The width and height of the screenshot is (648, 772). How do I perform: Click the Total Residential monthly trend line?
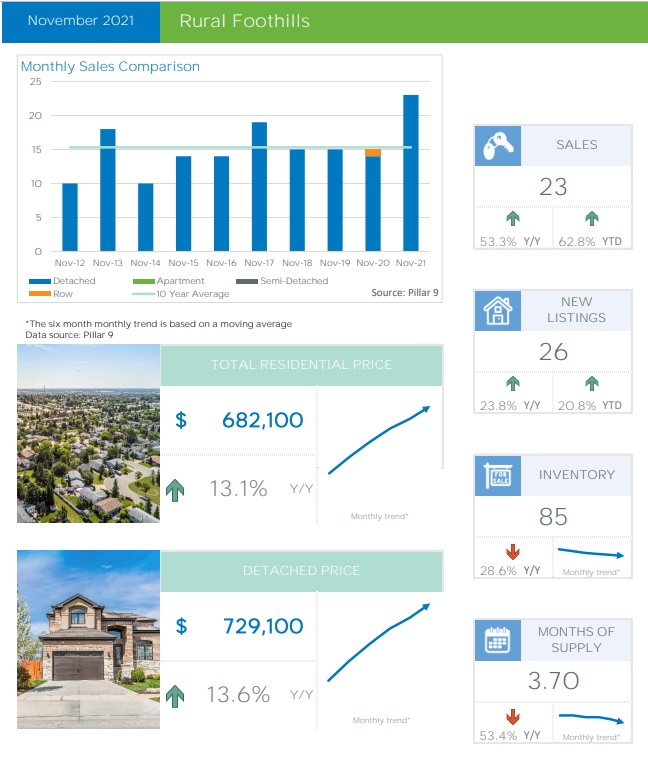click(x=378, y=439)
